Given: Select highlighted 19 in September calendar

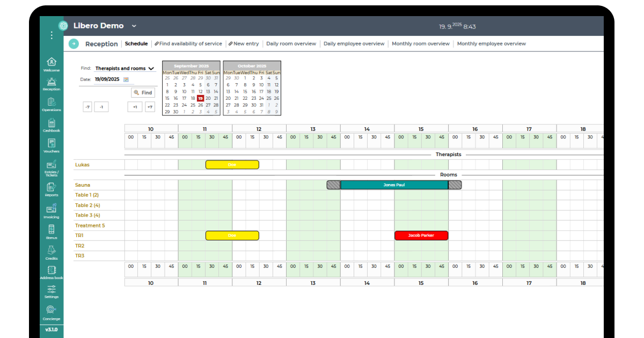Looking at the screenshot, I should pos(200,98).
